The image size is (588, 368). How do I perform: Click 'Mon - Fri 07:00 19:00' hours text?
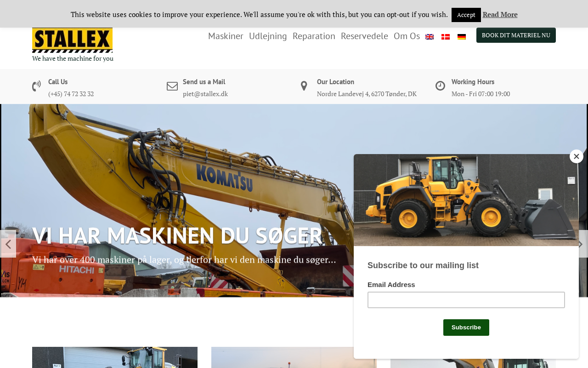(x=481, y=94)
